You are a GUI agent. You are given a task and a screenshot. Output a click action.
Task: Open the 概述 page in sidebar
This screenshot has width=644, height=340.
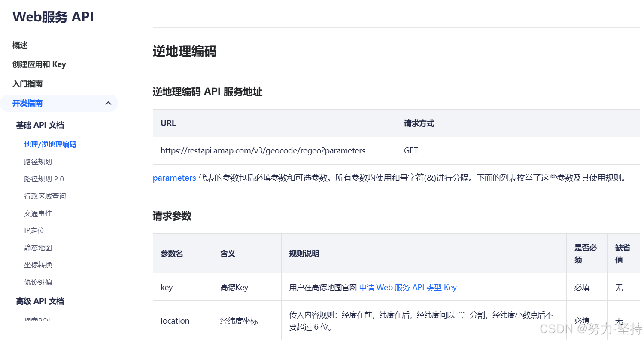[20, 44]
